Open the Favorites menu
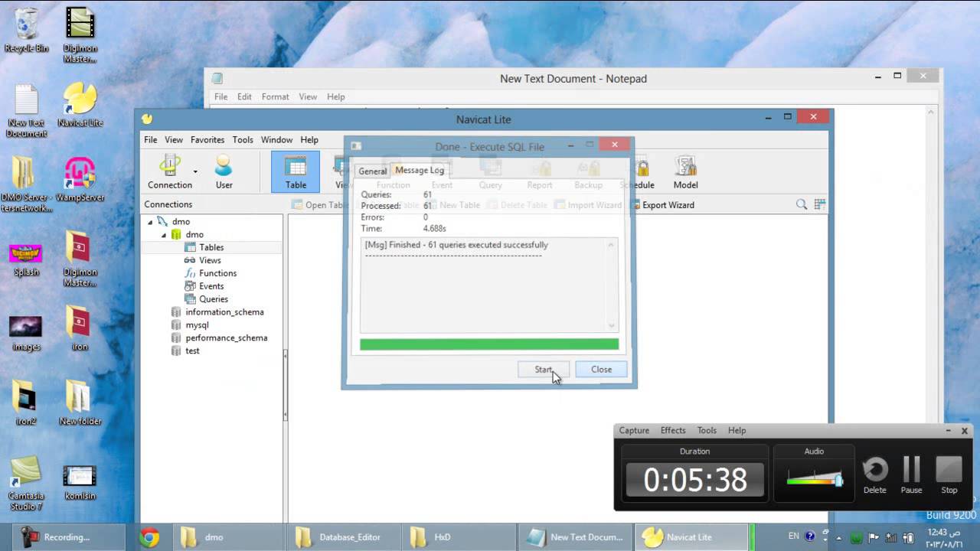The height and width of the screenshot is (551, 980). pyautogui.click(x=207, y=140)
